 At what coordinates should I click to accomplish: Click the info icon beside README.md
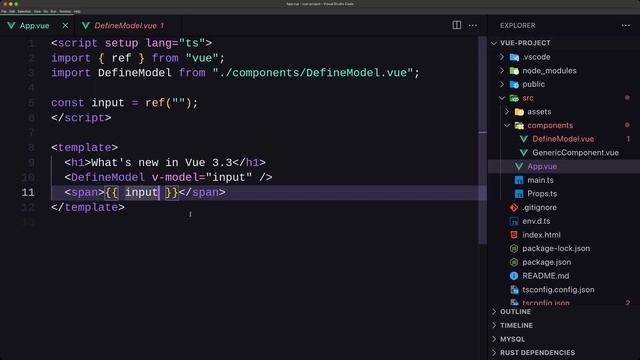pos(514,276)
